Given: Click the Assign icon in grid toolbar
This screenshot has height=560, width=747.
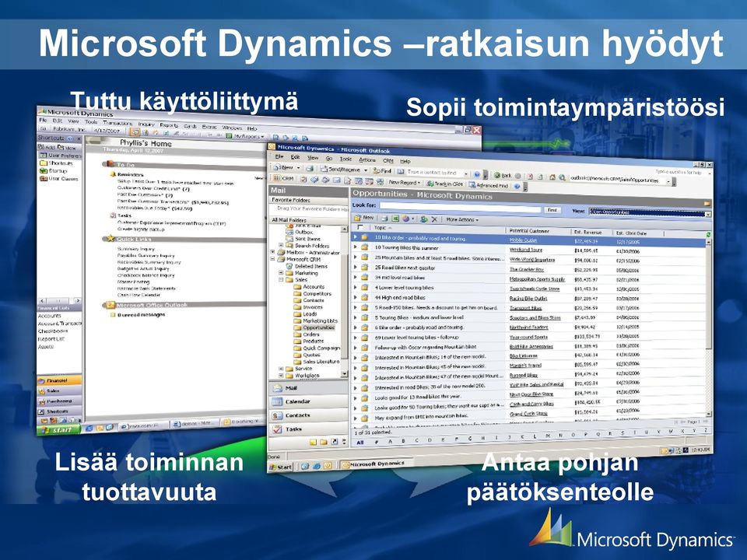Looking at the screenshot, I should coord(423,219).
